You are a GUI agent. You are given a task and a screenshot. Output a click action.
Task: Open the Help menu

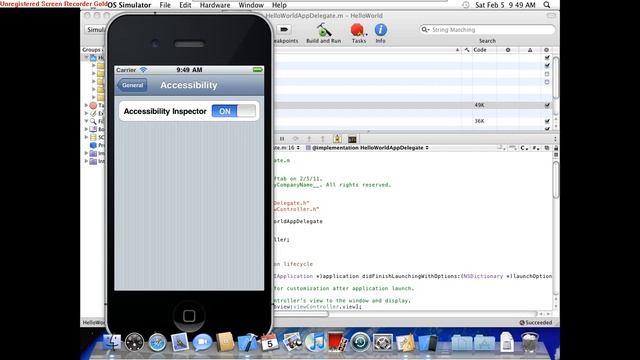point(279,5)
